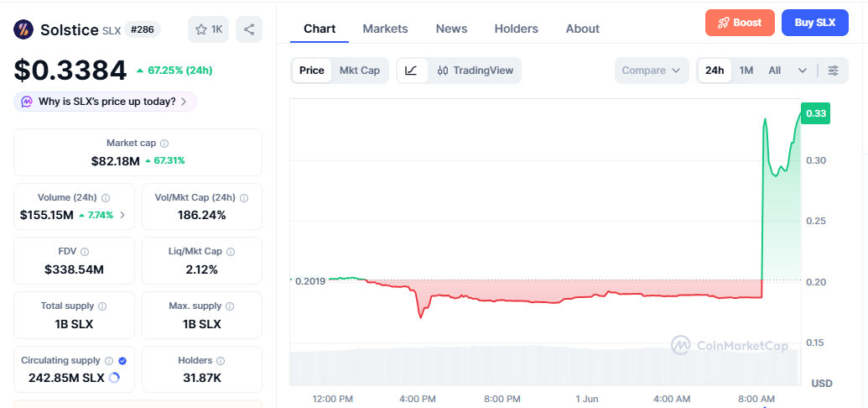Click the 242.85M SLX circulating value
The width and height of the screenshot is (868, 408).
(66, 379)
